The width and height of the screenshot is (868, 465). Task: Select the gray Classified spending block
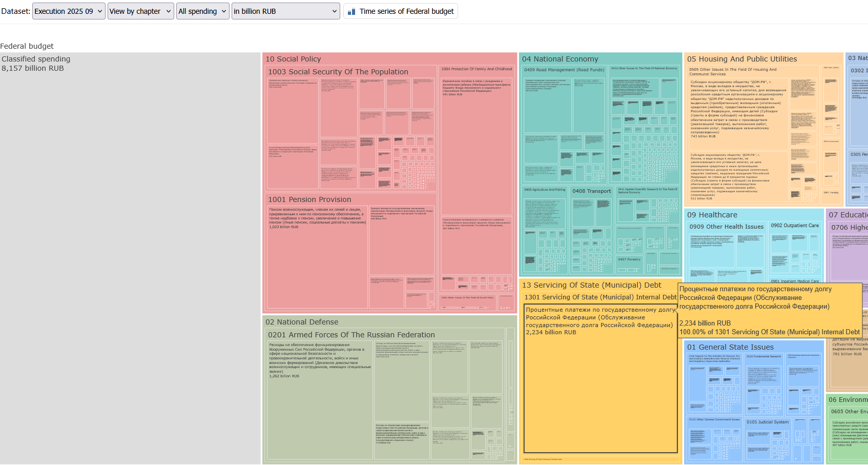[130, 256]
